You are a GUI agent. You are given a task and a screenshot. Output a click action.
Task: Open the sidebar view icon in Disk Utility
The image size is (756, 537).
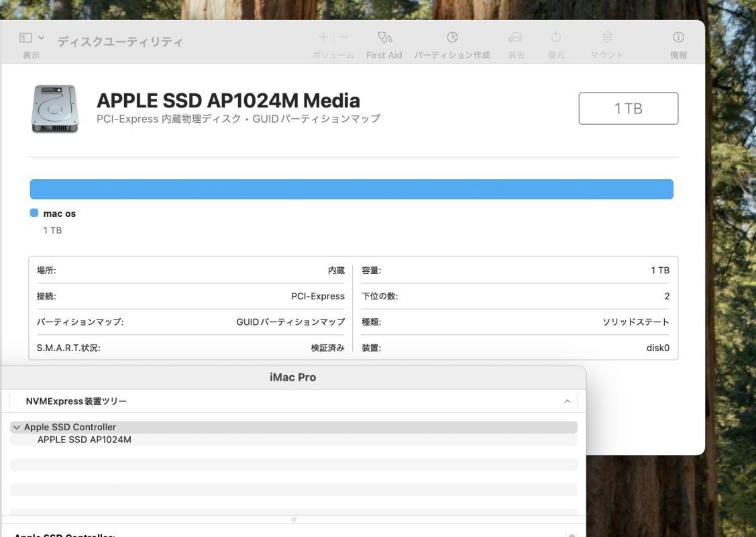click(25, 38)
